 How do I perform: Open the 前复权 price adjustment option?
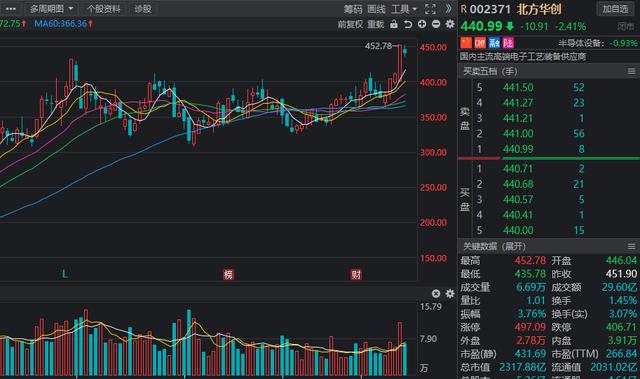pos(350,24)
